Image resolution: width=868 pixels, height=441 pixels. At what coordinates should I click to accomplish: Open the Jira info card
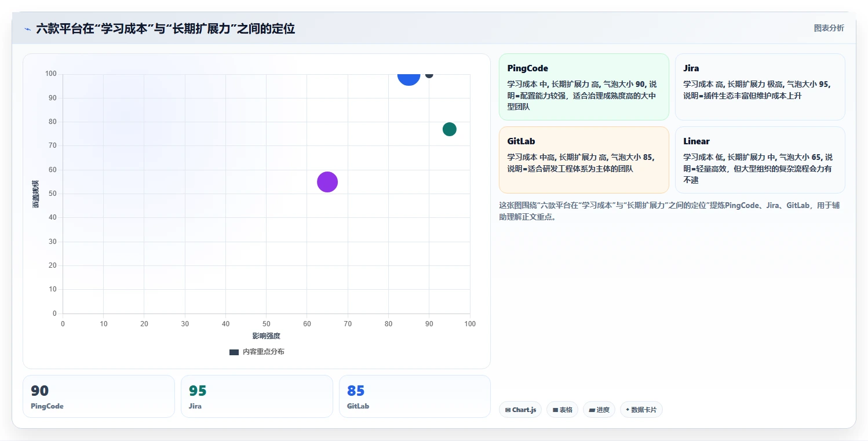coord(760,87)
